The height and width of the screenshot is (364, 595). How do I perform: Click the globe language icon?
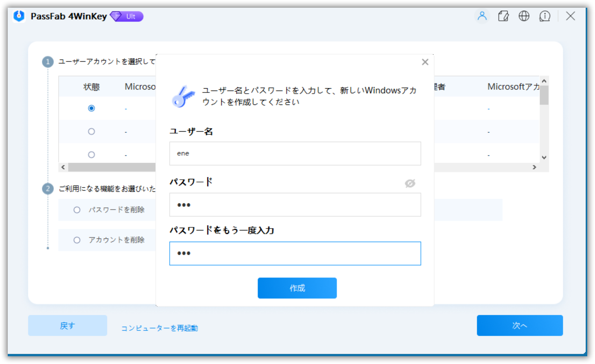click(524, 16)
